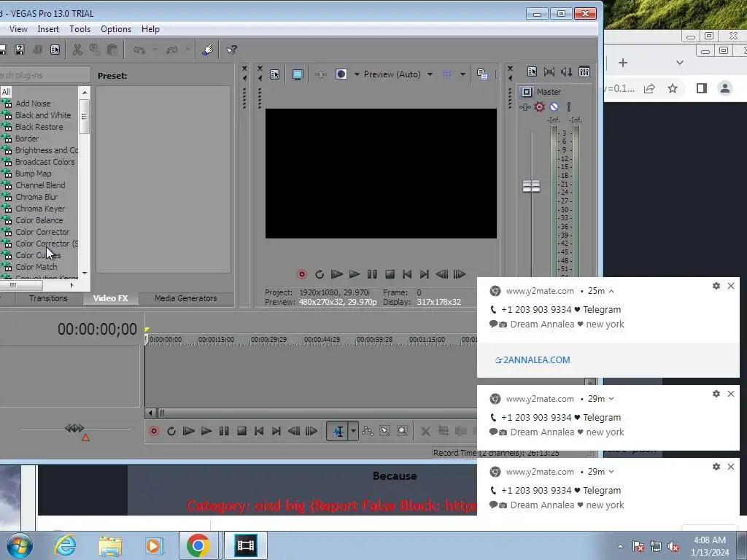Click the Redo arrow icon
This screenshot has width=747, height=560.
pos(172,50)
